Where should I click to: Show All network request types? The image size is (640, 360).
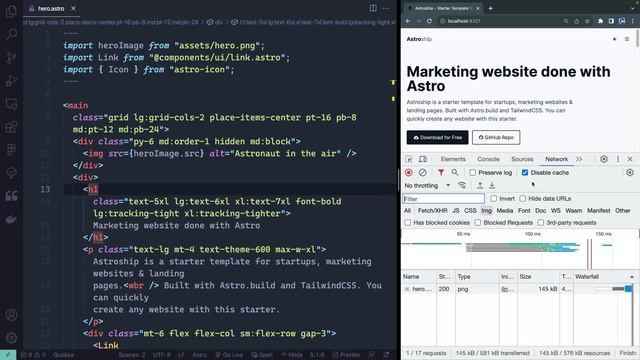pos(407,211)
